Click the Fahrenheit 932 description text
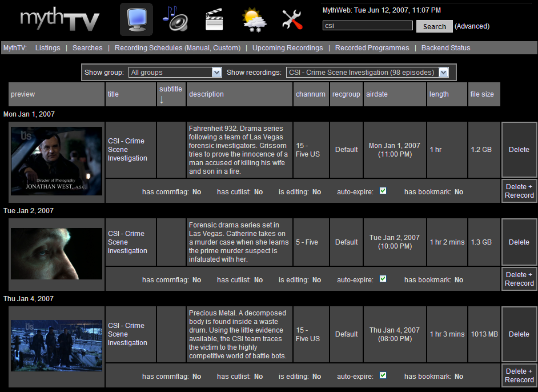The image size is (538, 392). tap(239, 150)
